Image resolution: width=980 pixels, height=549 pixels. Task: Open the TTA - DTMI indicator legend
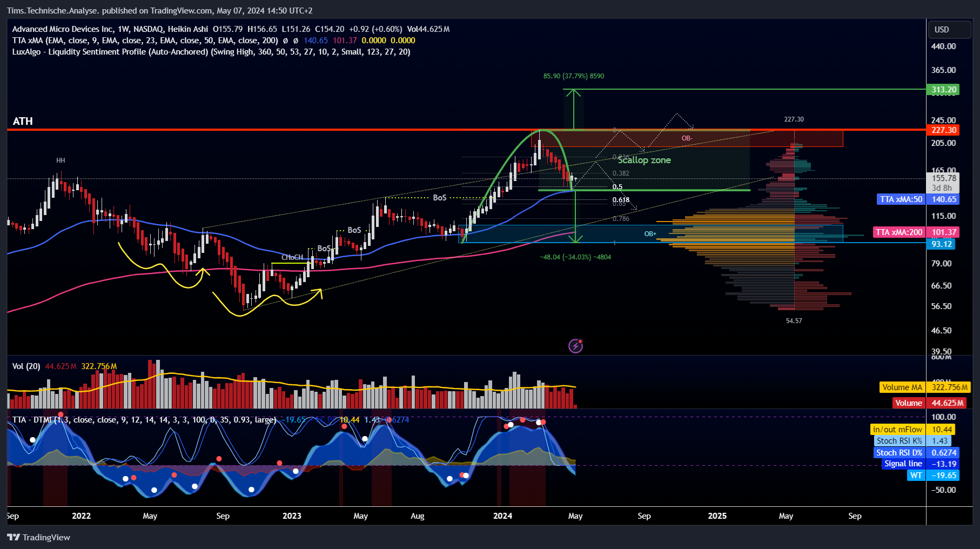point(144,420)
